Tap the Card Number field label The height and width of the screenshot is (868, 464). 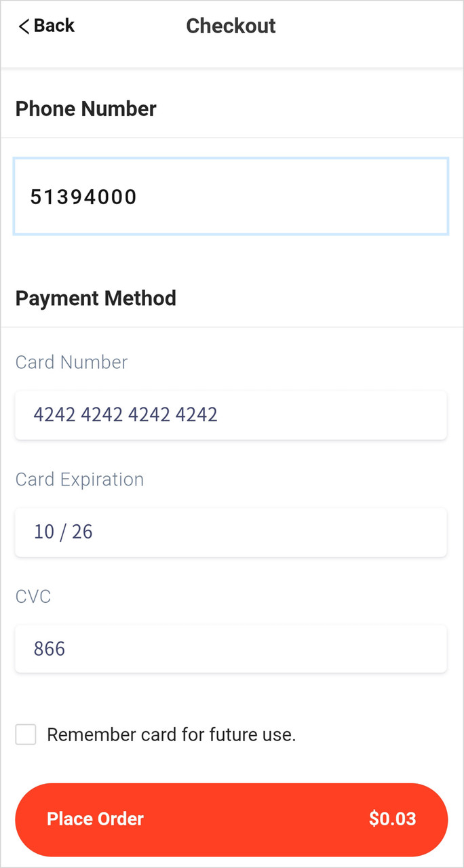(x=71, y=362)
